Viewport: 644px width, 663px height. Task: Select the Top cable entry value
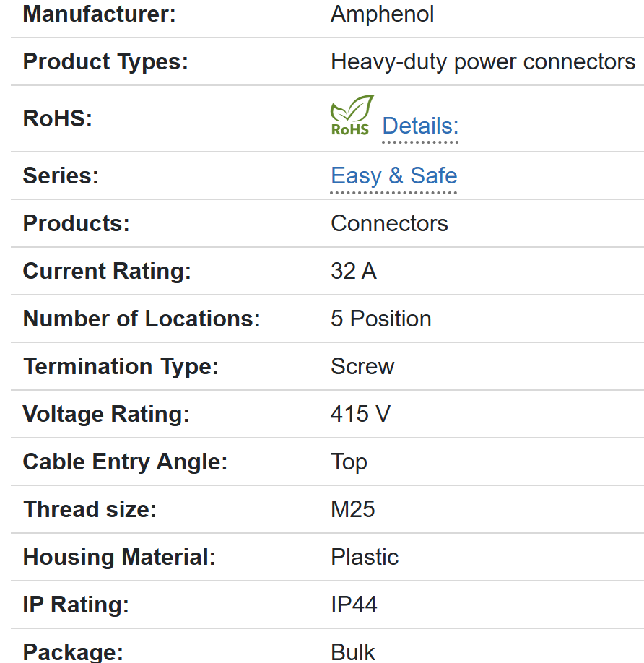tap(349, 461)
